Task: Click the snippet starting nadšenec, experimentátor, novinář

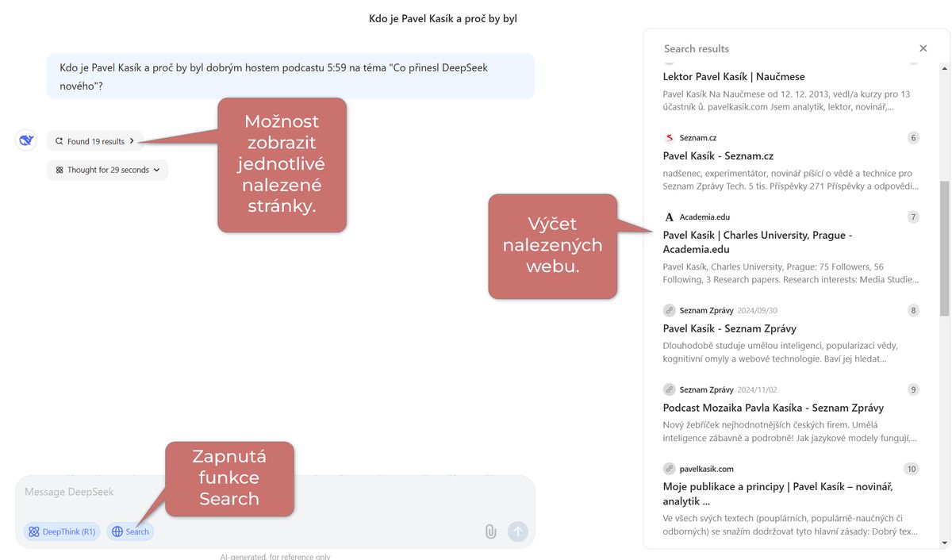Action: click(x=791, y=179)
